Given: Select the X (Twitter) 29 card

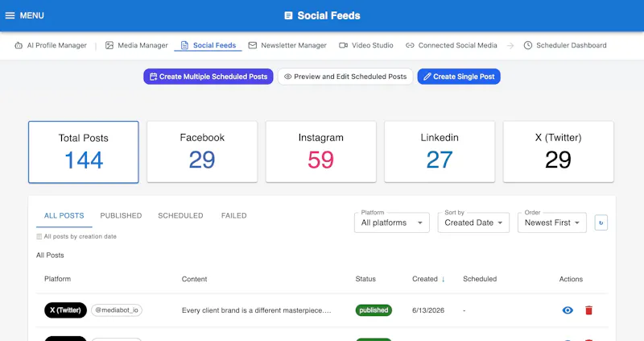Looking at the screenshot, I should [x=558, y=152].
